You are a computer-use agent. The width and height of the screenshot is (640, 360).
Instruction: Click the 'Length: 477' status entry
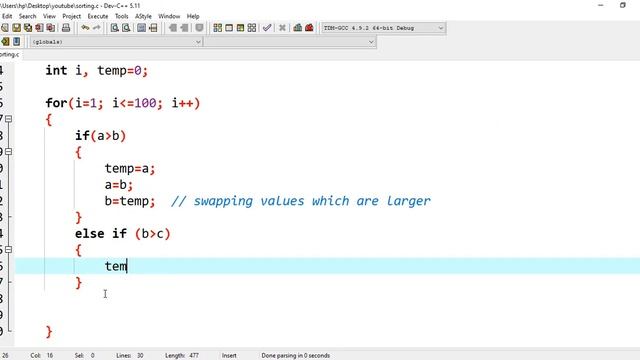point(182,356)
